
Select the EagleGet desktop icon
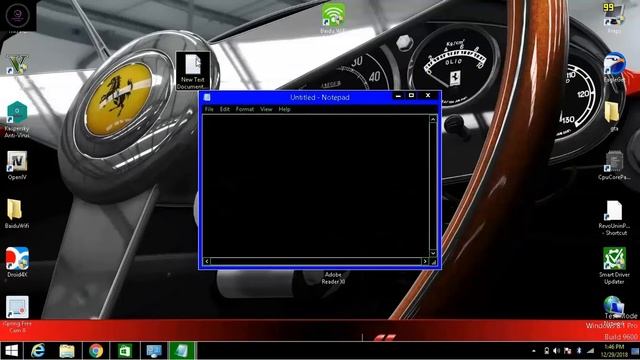pyautogui.click(x=614, y=67)
